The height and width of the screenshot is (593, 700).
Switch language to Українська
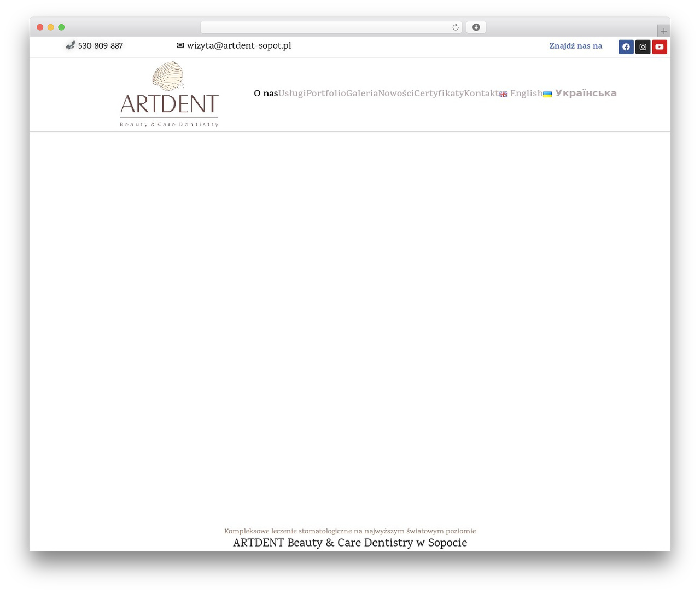(x=586, y=94)
